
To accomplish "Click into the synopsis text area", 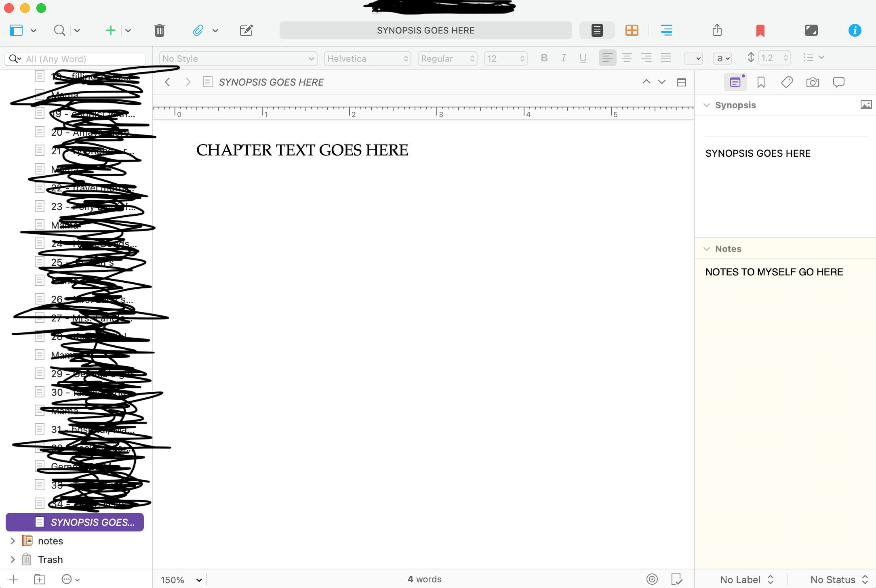I will tap(785, 188).
